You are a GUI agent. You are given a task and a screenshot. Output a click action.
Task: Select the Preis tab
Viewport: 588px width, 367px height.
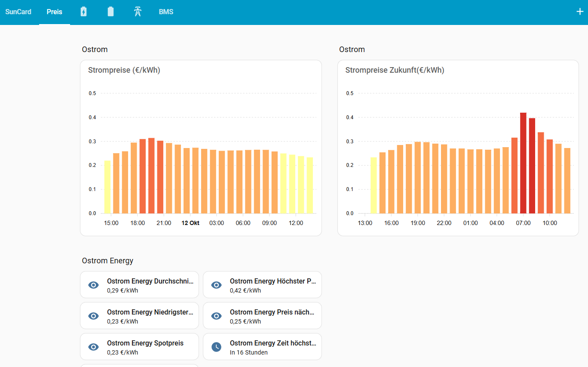[x=55, y=12]
